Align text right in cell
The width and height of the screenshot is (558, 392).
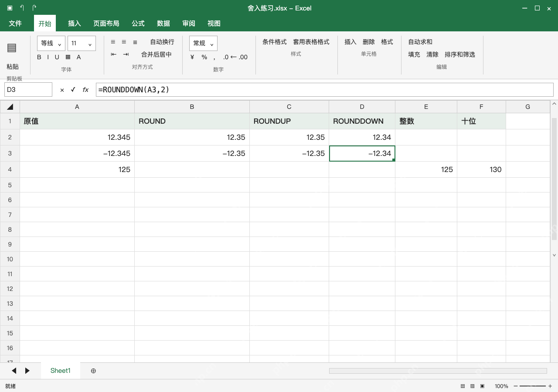(x=135, y=42)
